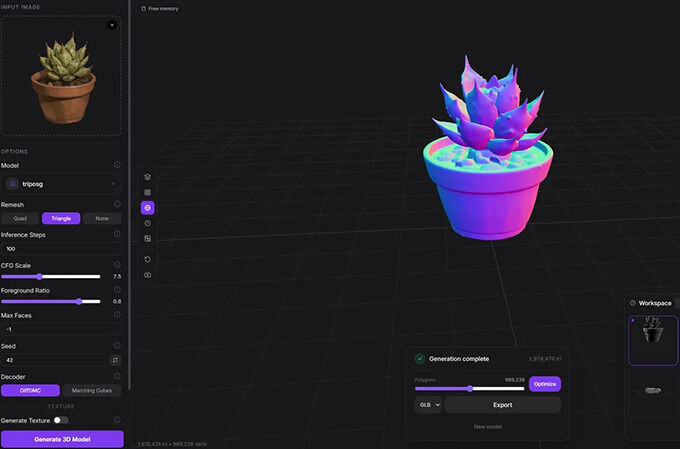Toggle the Generate Texture switch
680x449 pixels.
[61, 421]
